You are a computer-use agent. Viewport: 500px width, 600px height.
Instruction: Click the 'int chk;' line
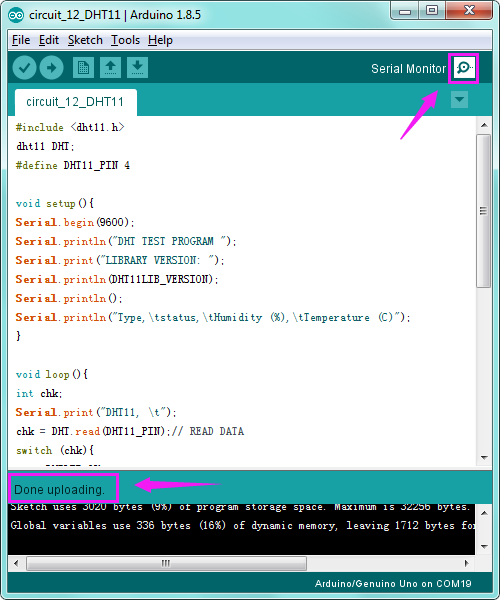(39, 393)
